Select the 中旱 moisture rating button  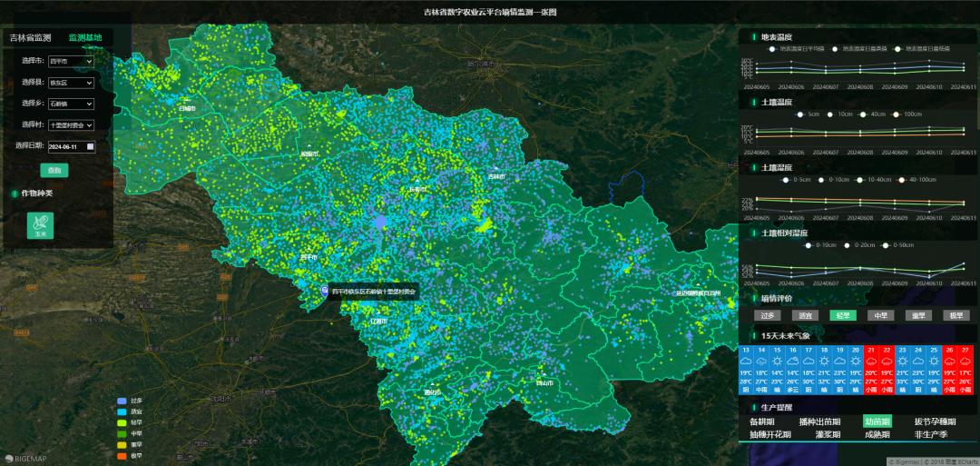point(880,315)
